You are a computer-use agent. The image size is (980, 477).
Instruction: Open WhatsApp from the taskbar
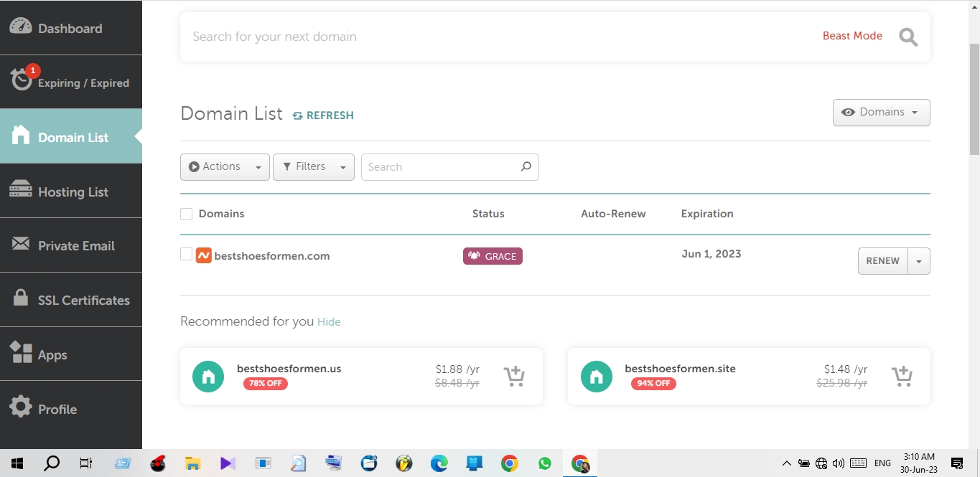[x=545, y=463]
